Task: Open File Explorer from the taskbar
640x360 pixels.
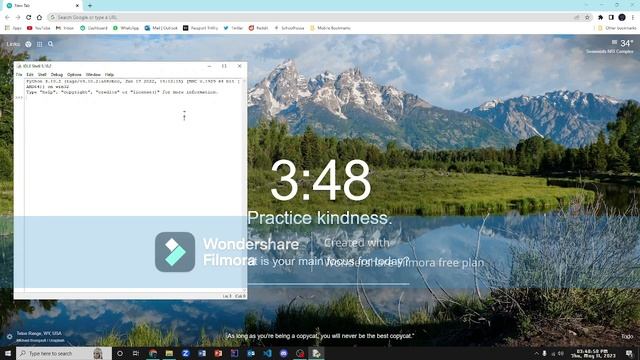Action: coord(169,353)
